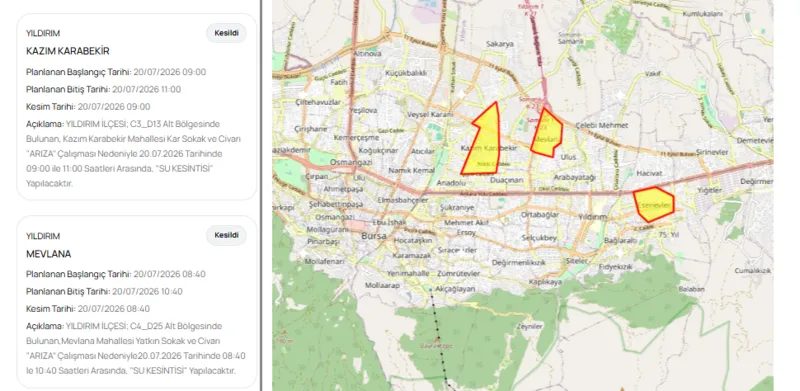The image size is (800, 391).
Task: Click the Kemerçeşme map label
Action: (357, 138)
